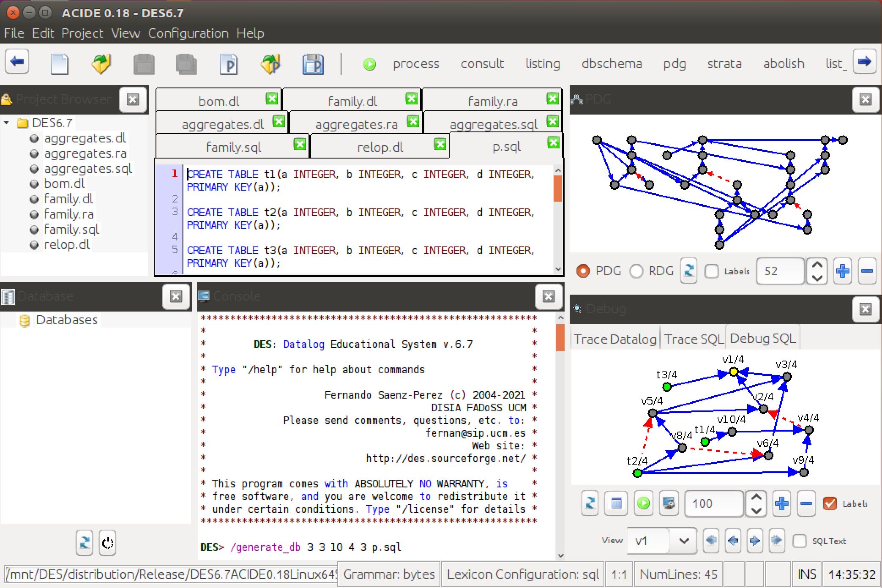Switch to the Debug SQL tab
Screen dimensions: 882x588
pos(763,338)
